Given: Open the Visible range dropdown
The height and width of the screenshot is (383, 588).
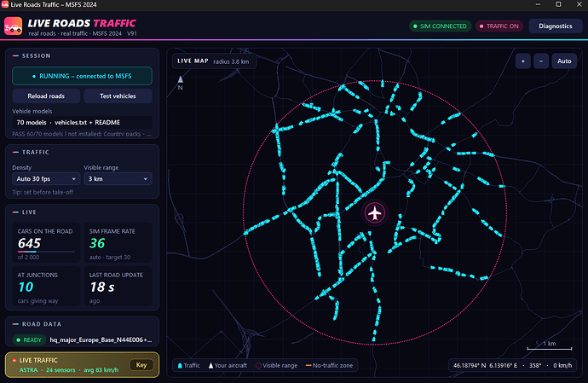Looking at the screenshot, I should tap(118, 179).
